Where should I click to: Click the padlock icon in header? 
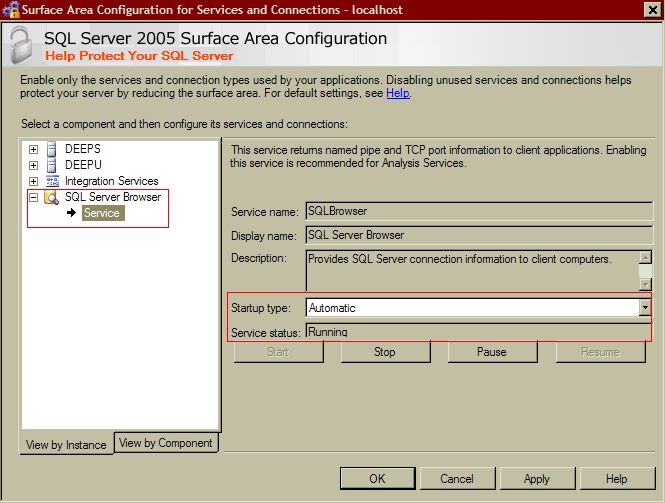tap(21, 45)
